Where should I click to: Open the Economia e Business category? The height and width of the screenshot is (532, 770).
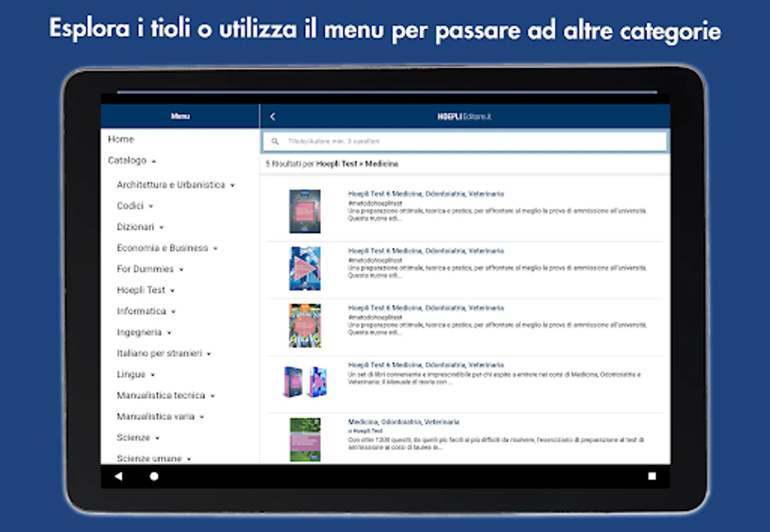click(x=163, y=248)
